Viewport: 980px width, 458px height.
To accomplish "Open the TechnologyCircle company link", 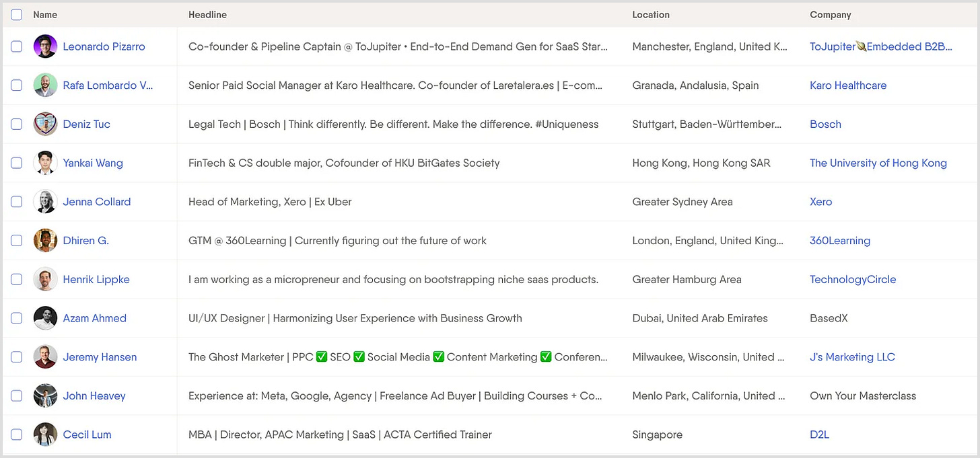I will pos(853,279).
